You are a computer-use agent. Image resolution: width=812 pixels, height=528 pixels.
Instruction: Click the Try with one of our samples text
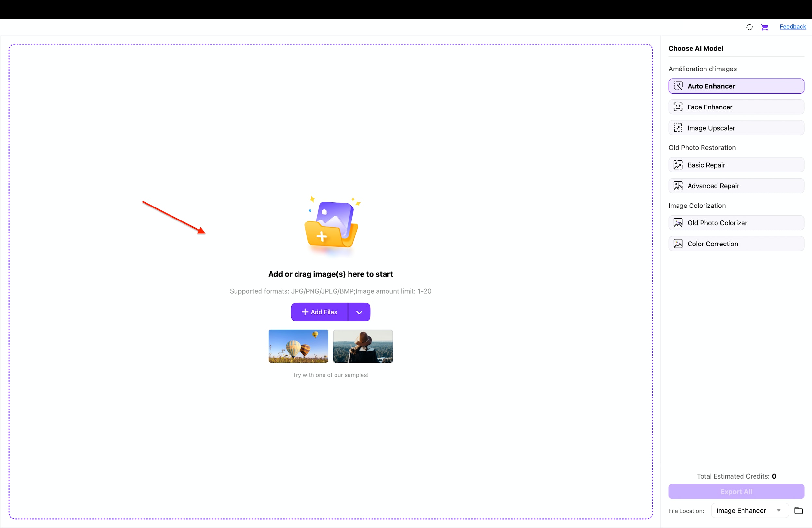click(330, 375)
